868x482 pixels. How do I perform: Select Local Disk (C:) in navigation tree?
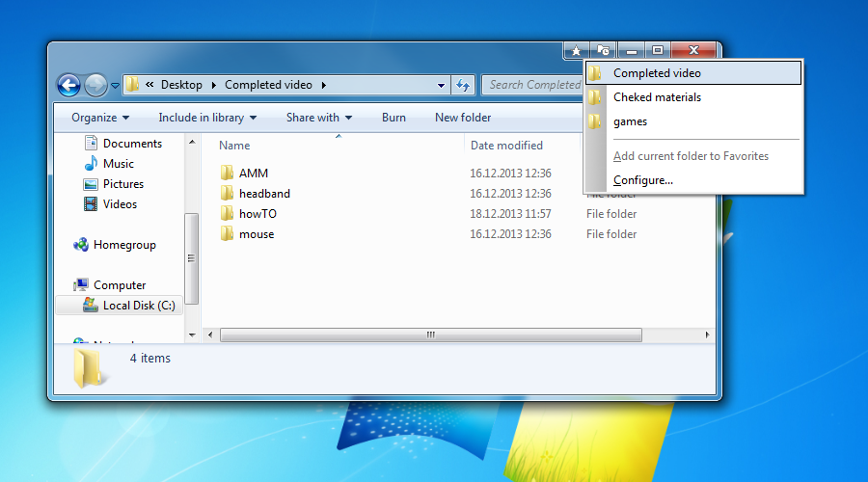coord(138,306)
